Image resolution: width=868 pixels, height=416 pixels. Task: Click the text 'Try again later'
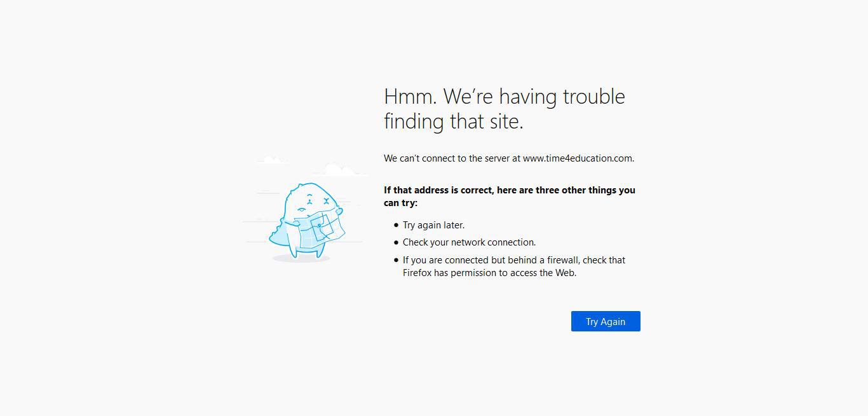tap(433, 225)
